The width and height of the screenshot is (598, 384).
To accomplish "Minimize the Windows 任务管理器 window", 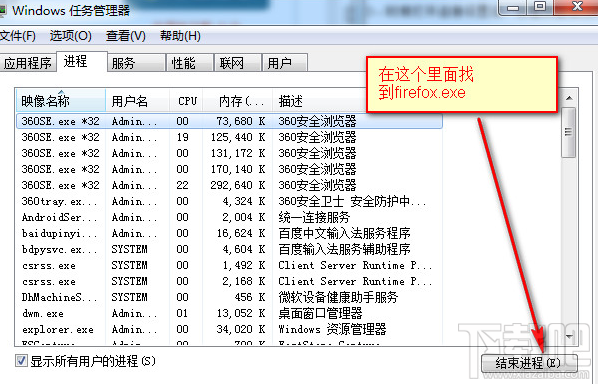I will [x=513, y=7].
